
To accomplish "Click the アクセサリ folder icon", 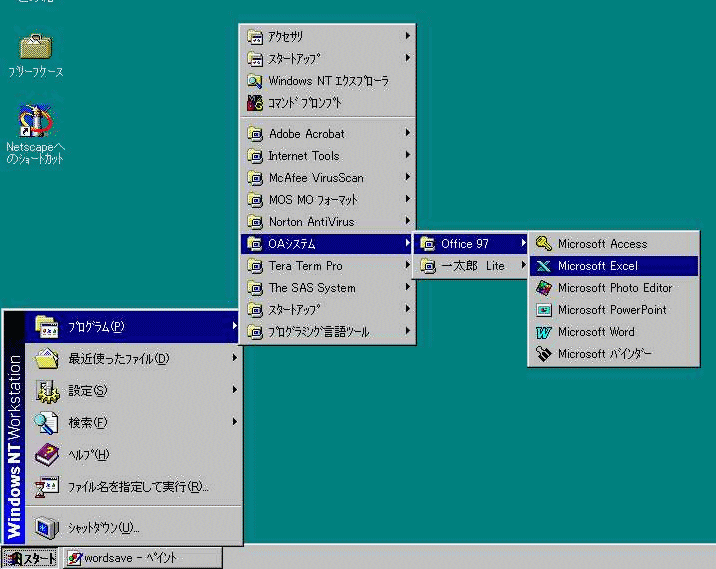I will [x=255, y=37].
